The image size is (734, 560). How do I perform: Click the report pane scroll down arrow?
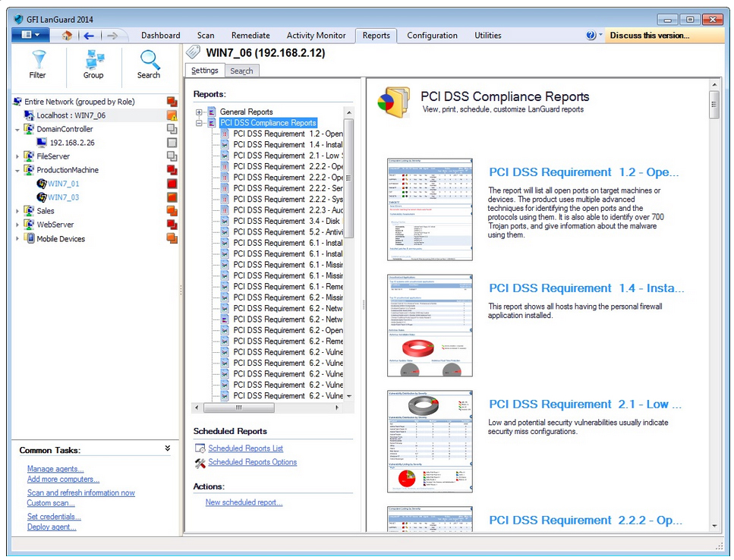(714, 526)
